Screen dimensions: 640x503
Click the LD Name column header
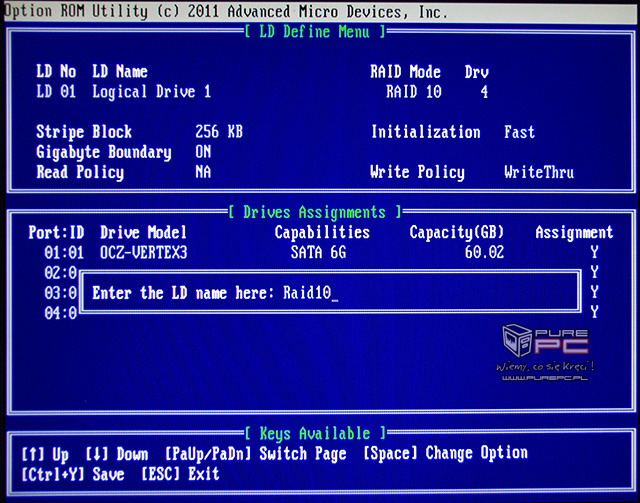click(120, 72)
